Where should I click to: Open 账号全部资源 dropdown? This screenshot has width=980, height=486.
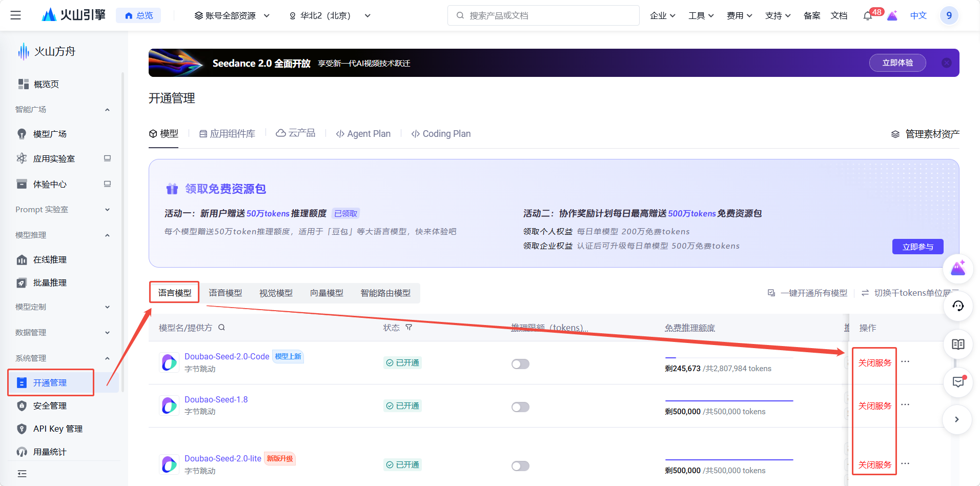pos(232,16)
